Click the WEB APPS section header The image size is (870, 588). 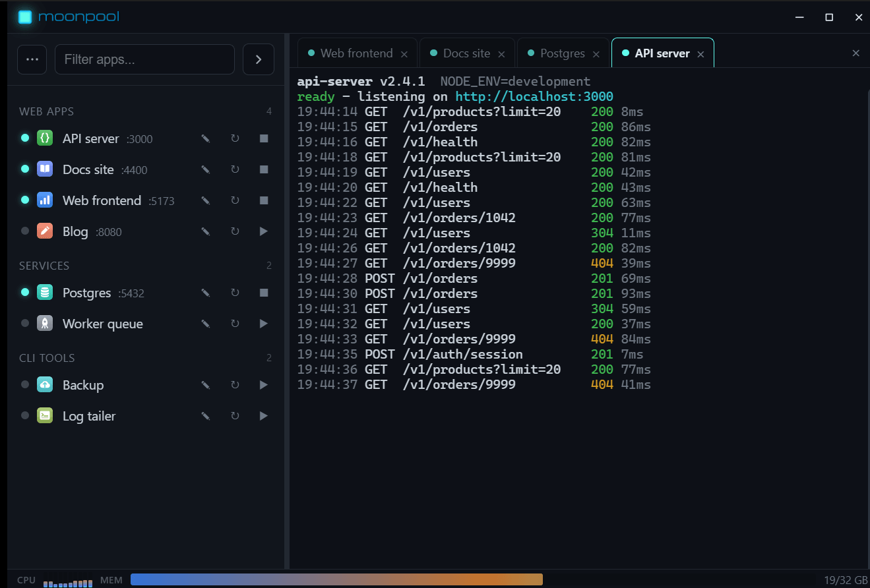pyautogui.click(x=47, y=111)
